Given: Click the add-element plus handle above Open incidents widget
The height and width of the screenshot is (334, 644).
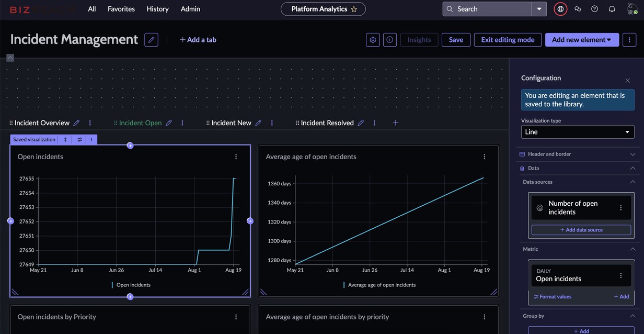Looking at the screenshot, I should point(130,146).
